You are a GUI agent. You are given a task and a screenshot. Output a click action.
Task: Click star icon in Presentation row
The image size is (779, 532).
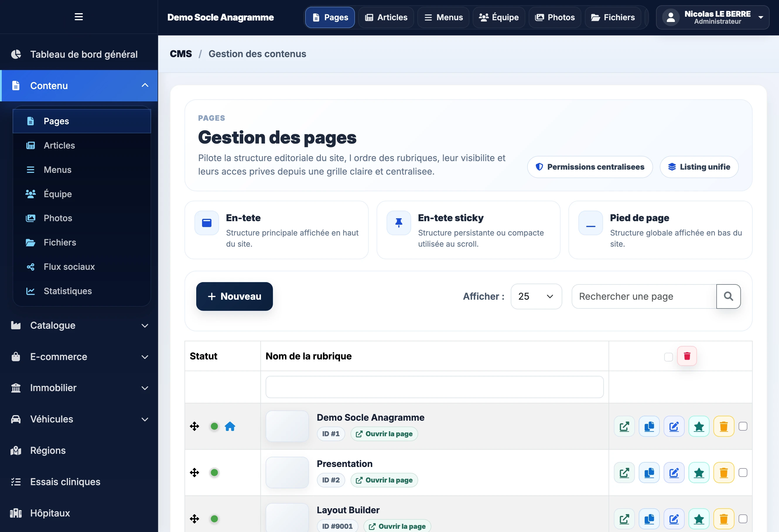pos(699,473)
